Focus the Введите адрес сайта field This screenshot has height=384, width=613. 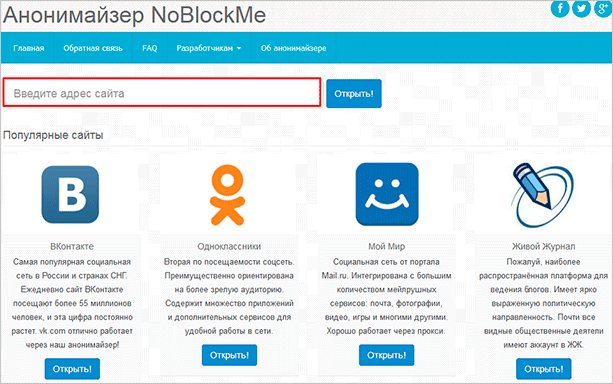tap(162, 92)
